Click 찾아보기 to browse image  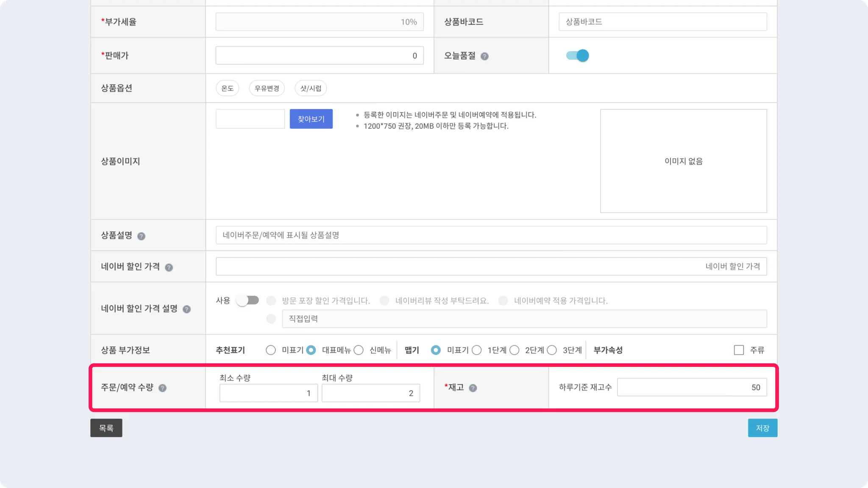pyautogui.click(x=311, y=119)
